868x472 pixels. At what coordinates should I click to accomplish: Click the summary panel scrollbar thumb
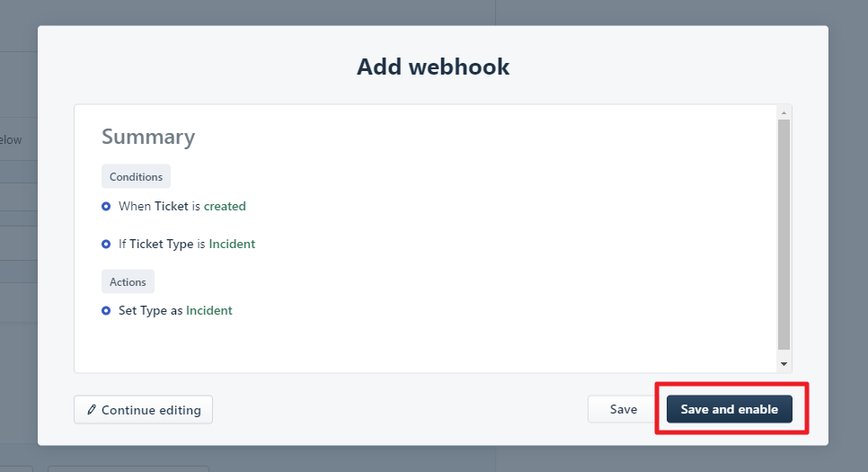point(784,234)
